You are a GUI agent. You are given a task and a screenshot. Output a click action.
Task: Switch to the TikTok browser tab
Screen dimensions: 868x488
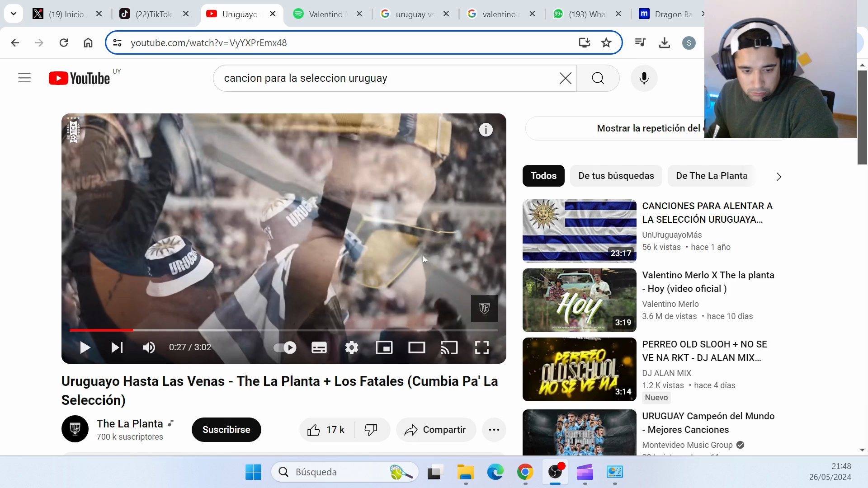pos(154,14)
